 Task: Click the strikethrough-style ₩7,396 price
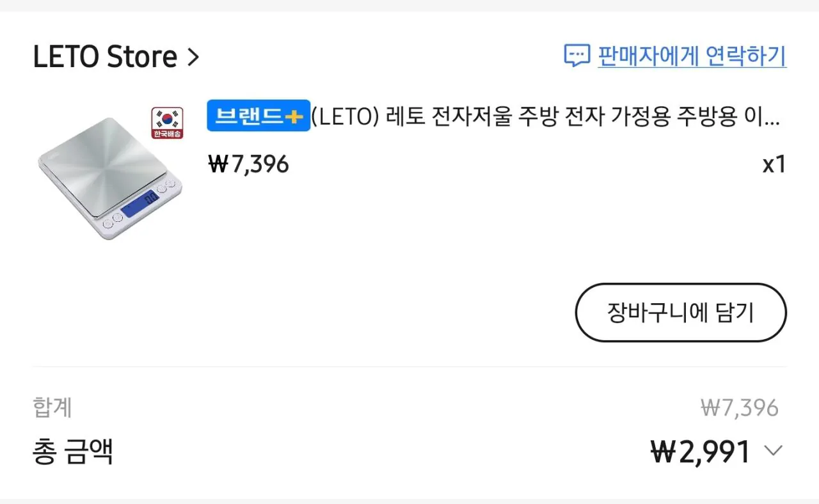click(x=248, y=164)
